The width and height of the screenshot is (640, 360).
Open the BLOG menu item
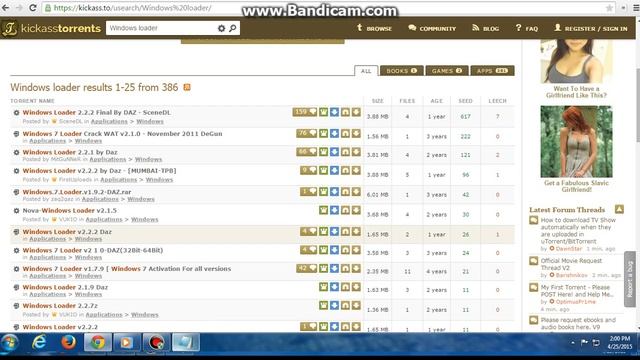485,28
